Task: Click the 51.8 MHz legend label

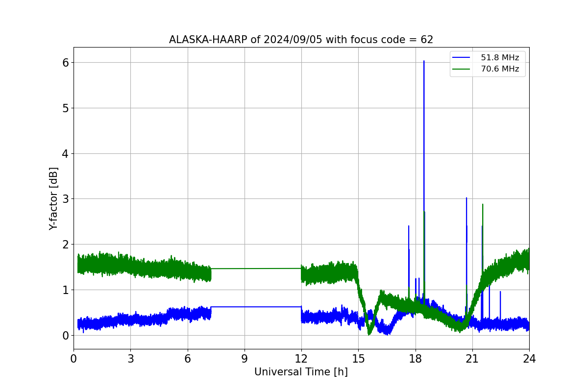Action: [x=500, y=58]
